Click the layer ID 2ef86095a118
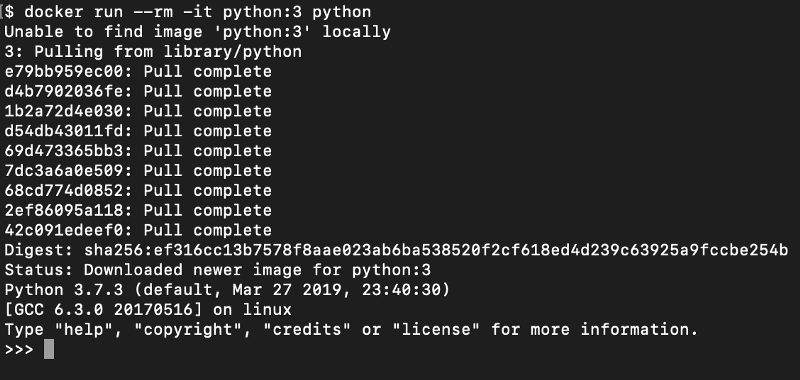The image size is (800, 380). click(x=64, y=211)
